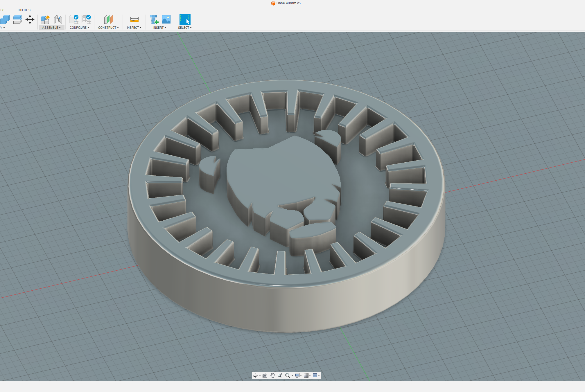The width and height of the screenshot is (585, 392).
Task: Switch to the UTILITIES tab
Action: (x=24, y=10)
